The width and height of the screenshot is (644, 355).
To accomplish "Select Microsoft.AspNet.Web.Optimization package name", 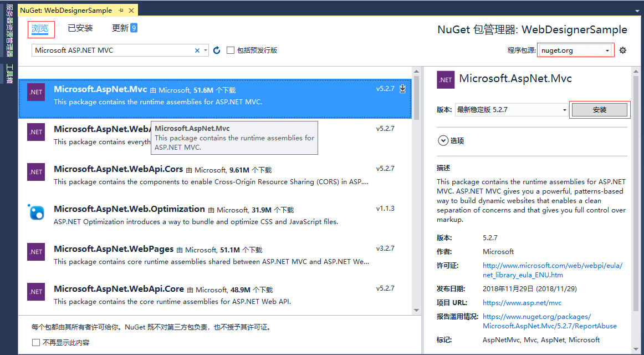I will coord(129,209).
